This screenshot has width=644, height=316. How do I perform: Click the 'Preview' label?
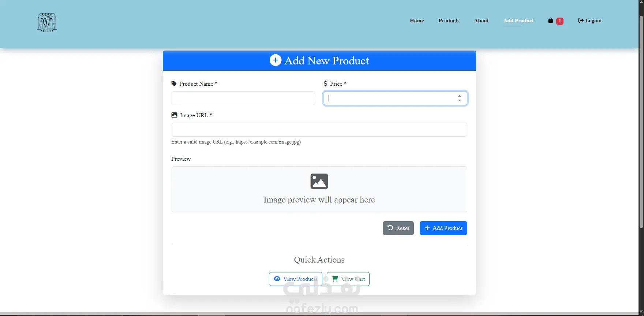click(181, 159)
